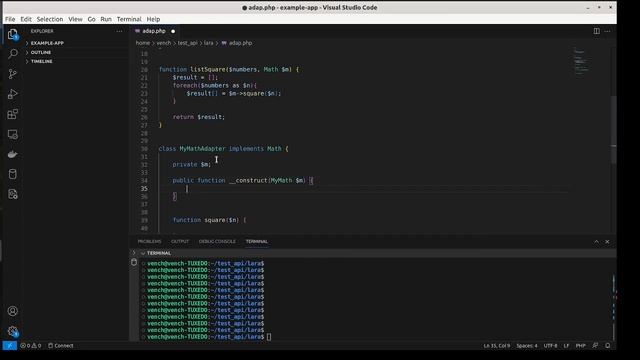Select the TERMINAL panel tab
Screen dimensions: 640x360
click(257, 242)
